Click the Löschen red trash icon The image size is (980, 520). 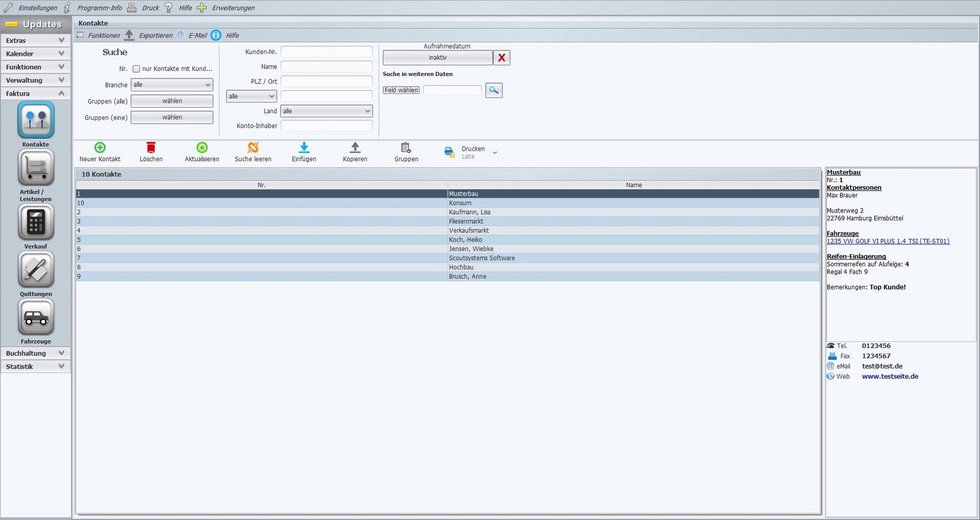[x=151, y=148]
